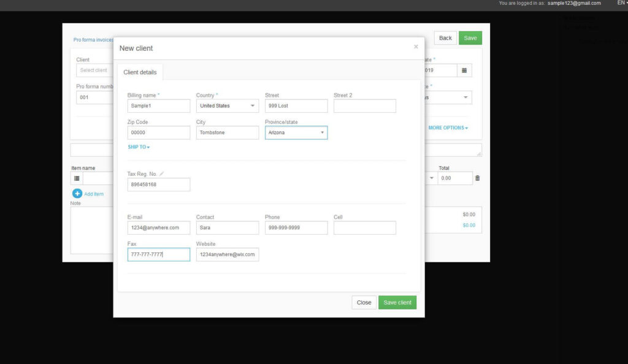Click the Add item plus icon

tap(77, 194)
